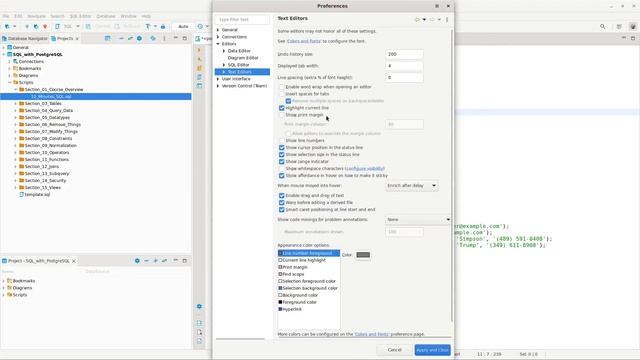The height and width of the screenshot is (360, 640).
Task: Click the open SQL script icon in toolbar
Action: tap(58, 27)
